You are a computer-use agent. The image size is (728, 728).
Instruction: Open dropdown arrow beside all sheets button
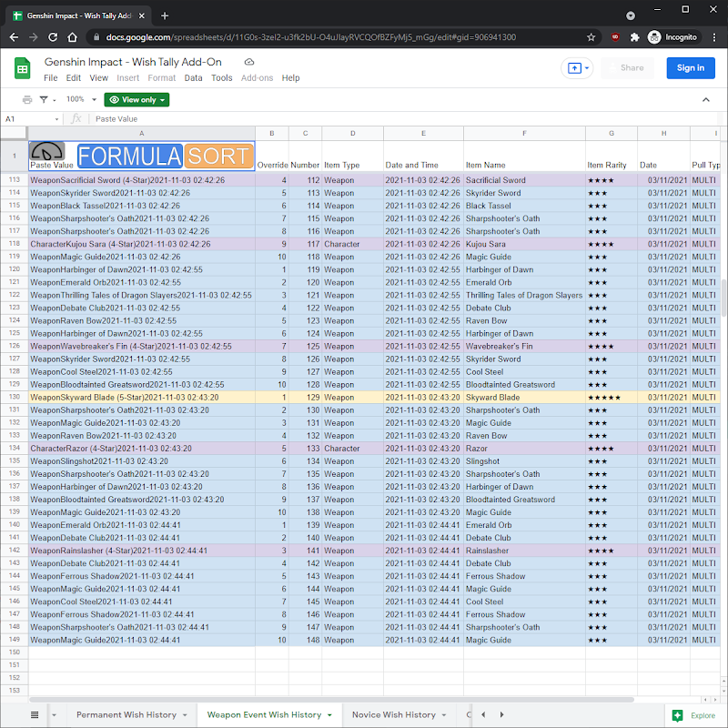[x=54, y=715]
